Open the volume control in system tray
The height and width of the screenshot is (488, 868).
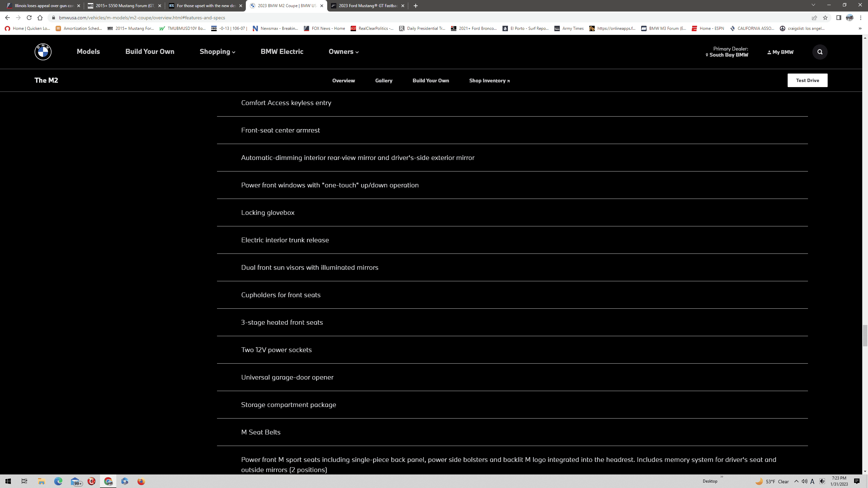pyautogui.click(x=804, y=481)
